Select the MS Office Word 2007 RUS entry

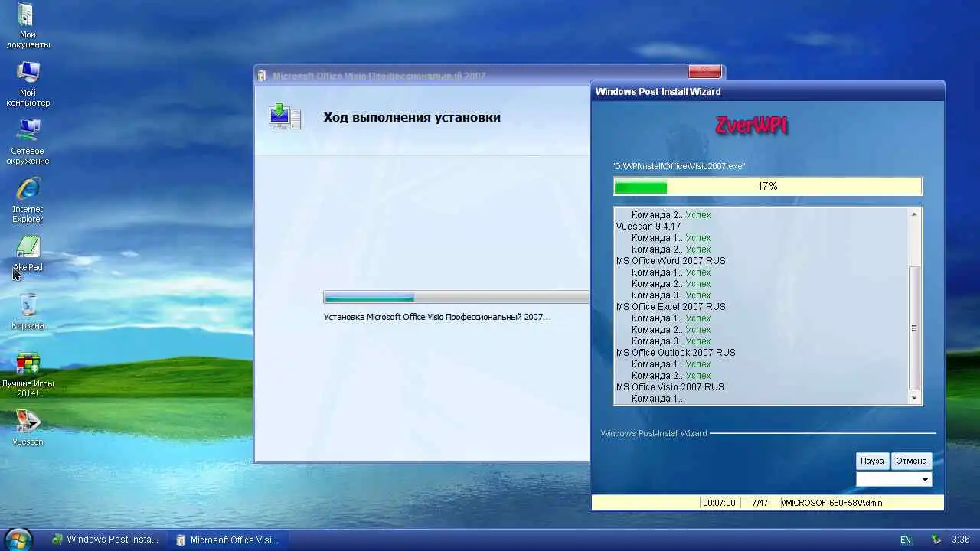[671, 261]
